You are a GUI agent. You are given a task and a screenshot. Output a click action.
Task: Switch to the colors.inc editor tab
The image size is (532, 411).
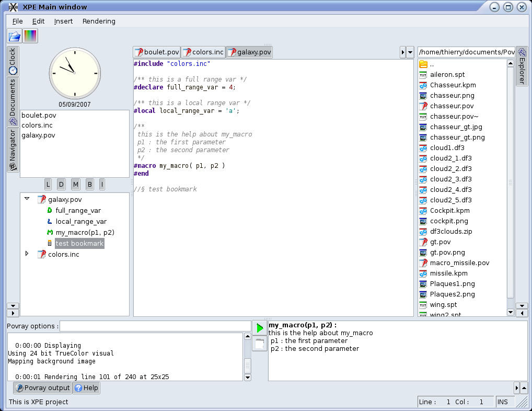(203, 52)
